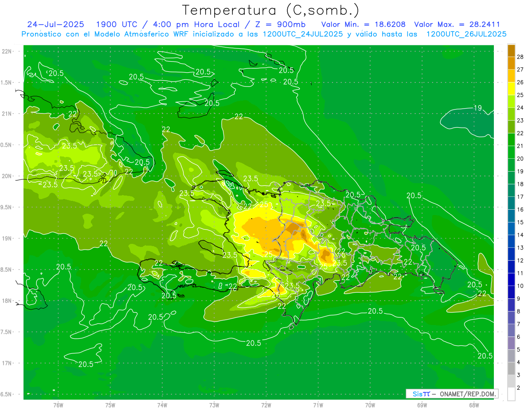Click the color scale label '2'
The width and height of the screenshot is (532, 411).
point(520,388)
